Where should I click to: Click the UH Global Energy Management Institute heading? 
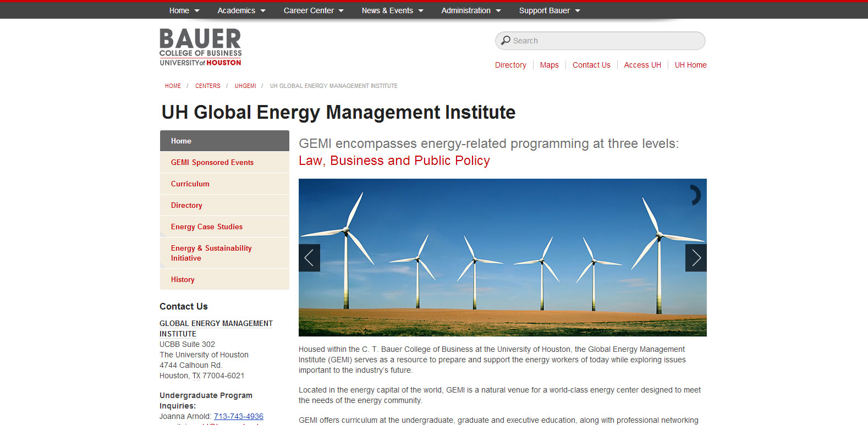pos(338,112)
